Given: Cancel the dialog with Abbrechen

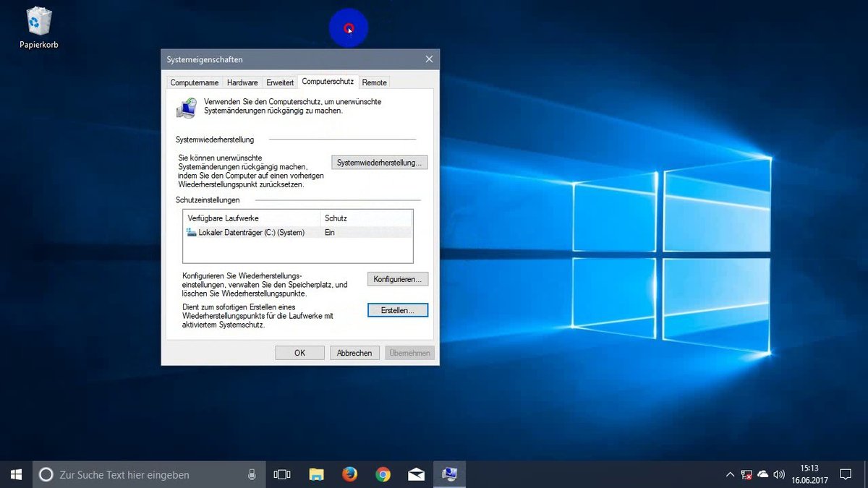Looking at the screenshot, I should pos(354,353).
